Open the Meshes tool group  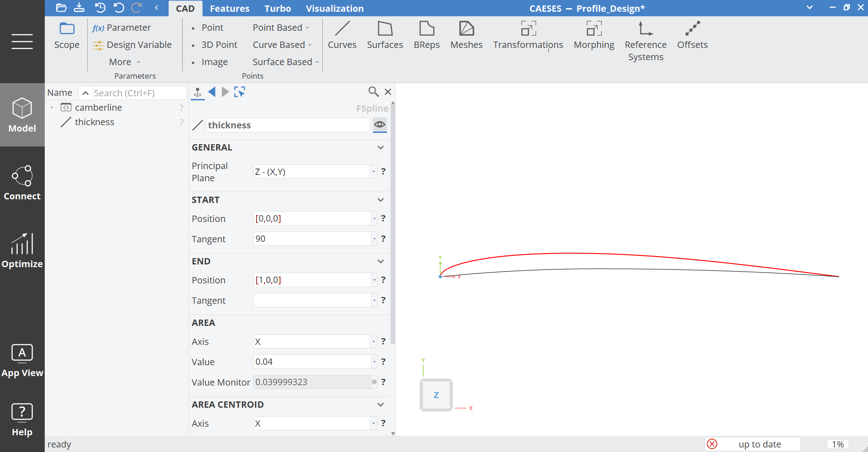coord(467,36)
